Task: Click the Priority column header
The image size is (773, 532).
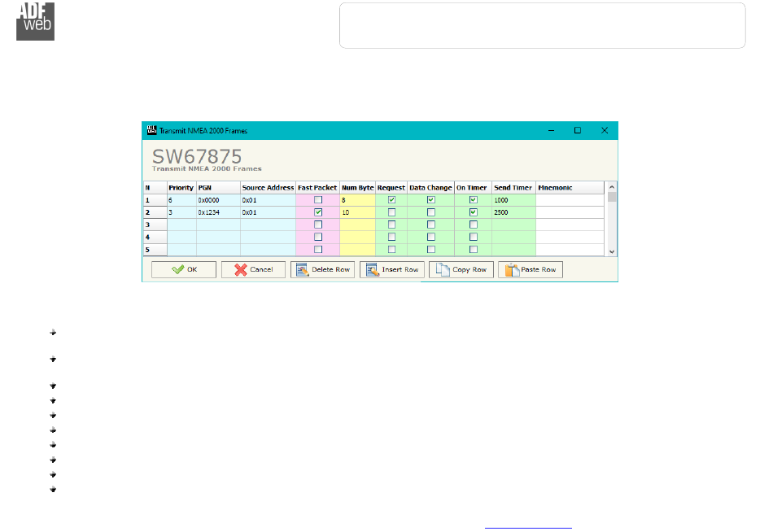Action: tap(182, 188)
